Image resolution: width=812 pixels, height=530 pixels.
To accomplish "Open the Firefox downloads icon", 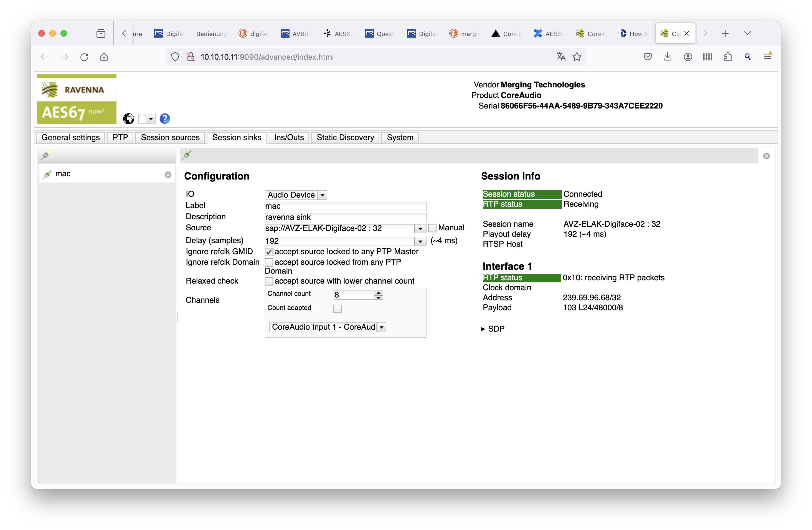I will pos(667,57).
